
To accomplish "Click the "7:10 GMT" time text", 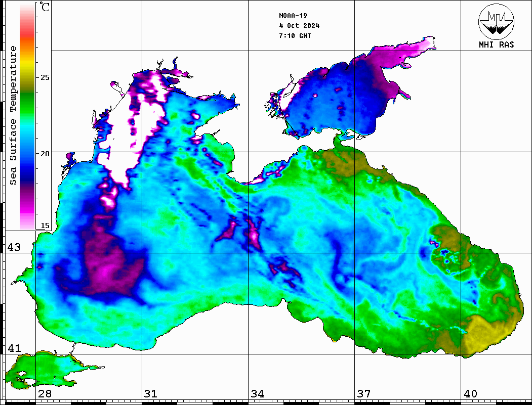I will pyautogui.click(x=295, y=35).
